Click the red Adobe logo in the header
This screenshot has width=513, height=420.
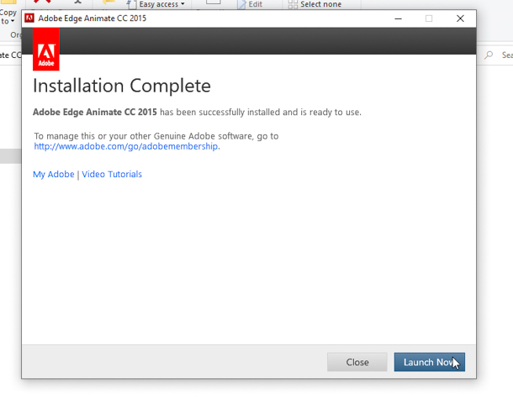tap(46, 50)
